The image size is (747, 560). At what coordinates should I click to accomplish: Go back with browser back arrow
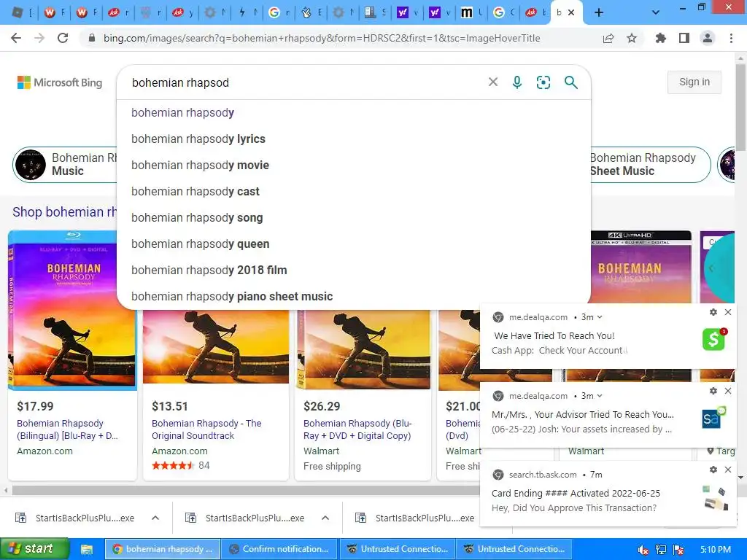click(x=16, y=38)
